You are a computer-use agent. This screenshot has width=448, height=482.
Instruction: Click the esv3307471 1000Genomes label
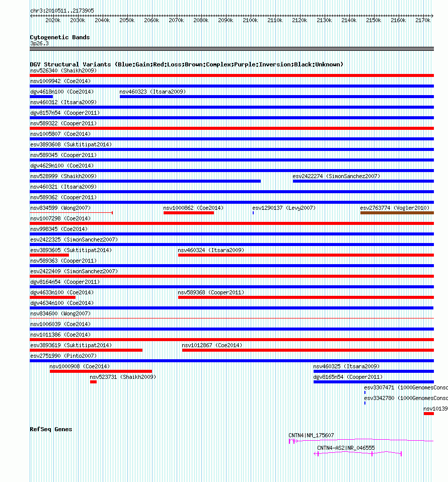(406, 387)
